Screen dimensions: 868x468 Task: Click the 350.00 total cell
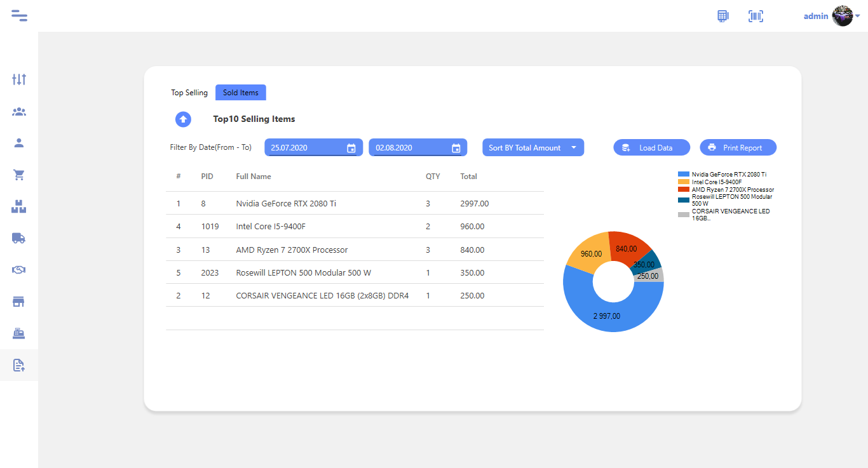point(472,272)
